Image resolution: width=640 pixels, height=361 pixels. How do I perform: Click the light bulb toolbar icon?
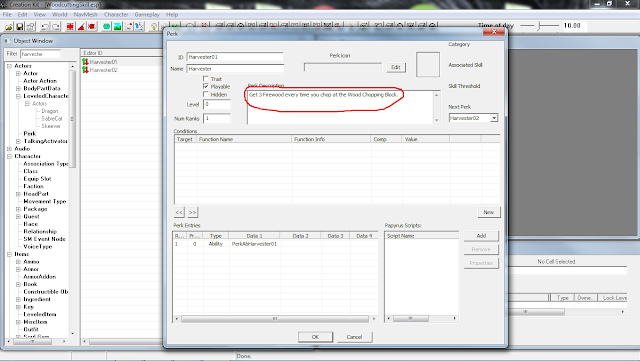point(153,27)
